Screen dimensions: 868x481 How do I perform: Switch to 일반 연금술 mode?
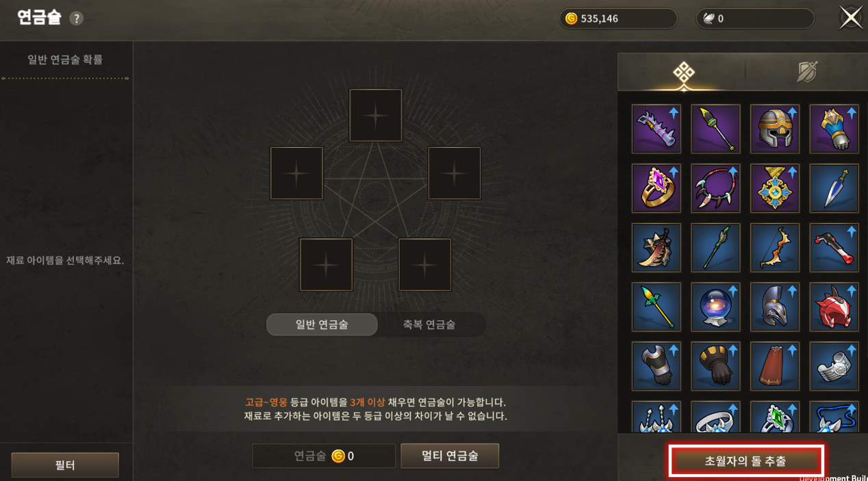tap(322, 324)
